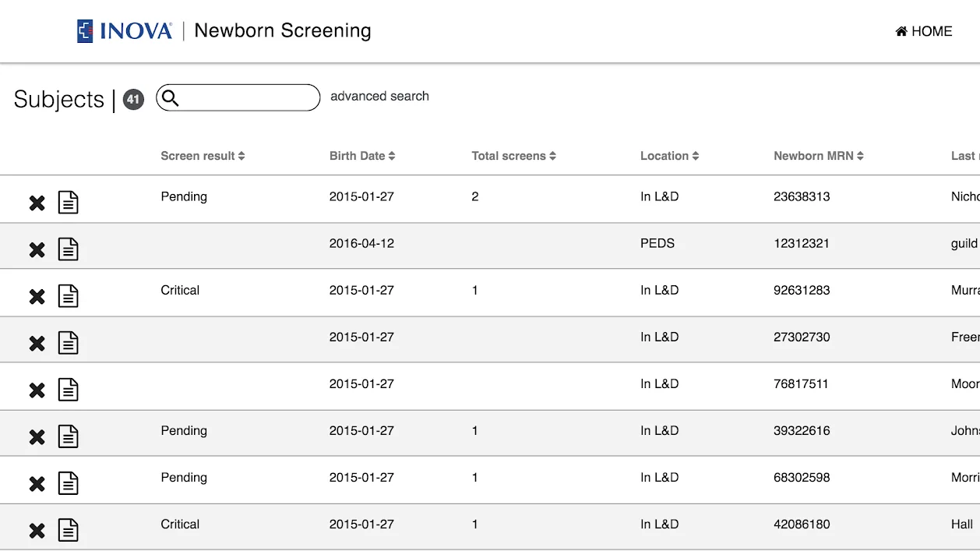This screenshot has width=980, height=551.
Task: Open document for MRN 12312321
Action: tap(69, 249)
